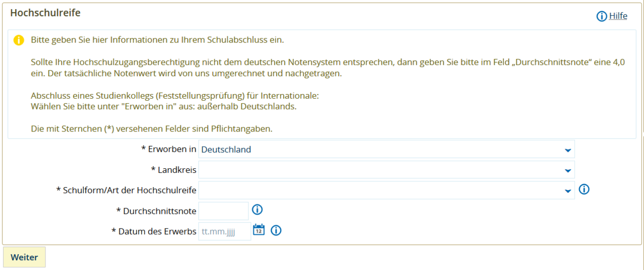Show info tooltip for Durchschnittsnote
644x270 pixels.
[x=257, y=209]
